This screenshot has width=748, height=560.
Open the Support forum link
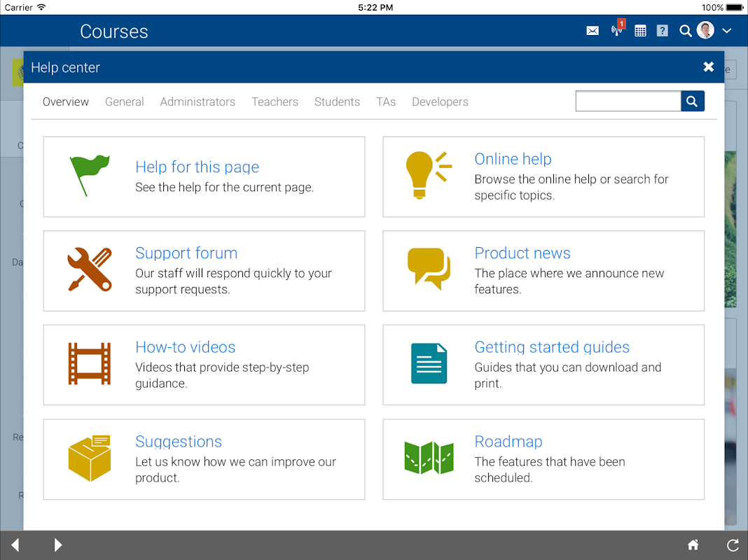point(186,253)
